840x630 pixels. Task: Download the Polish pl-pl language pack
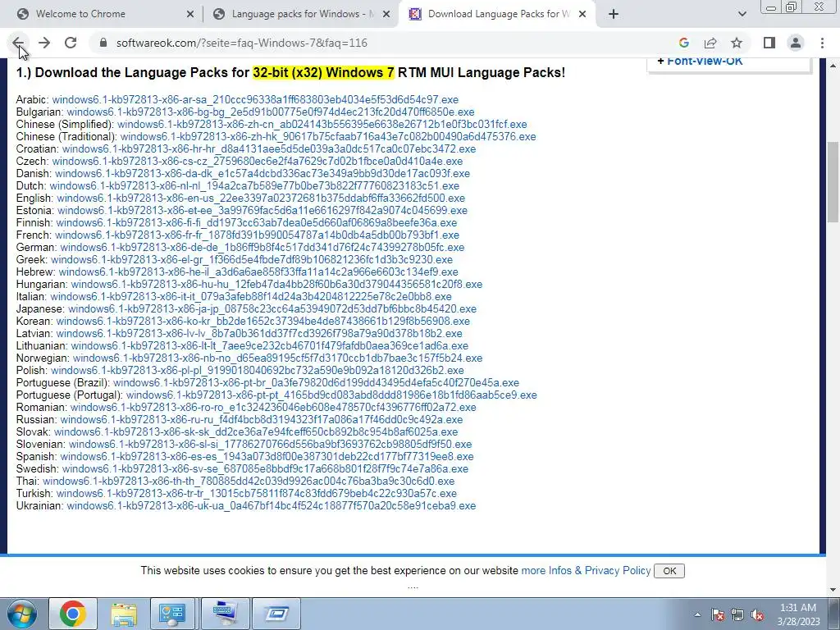coord(257,371)
